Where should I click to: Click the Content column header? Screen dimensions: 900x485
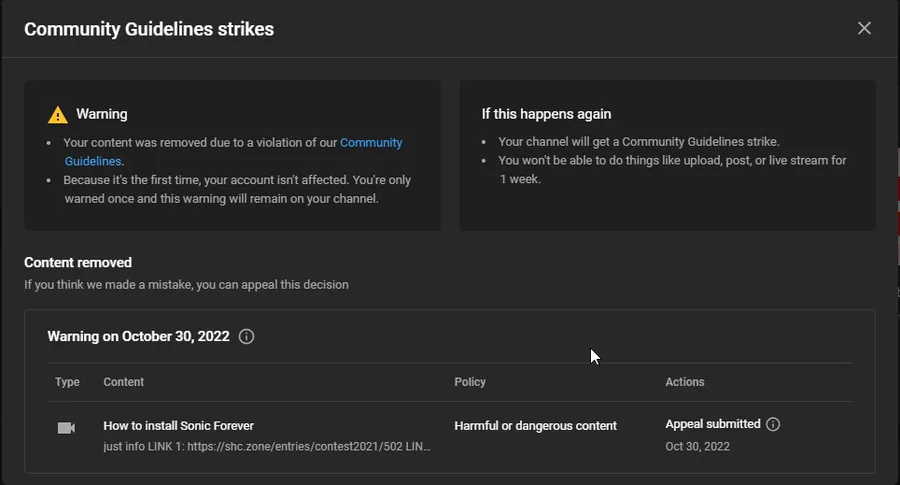coord(124,382)
